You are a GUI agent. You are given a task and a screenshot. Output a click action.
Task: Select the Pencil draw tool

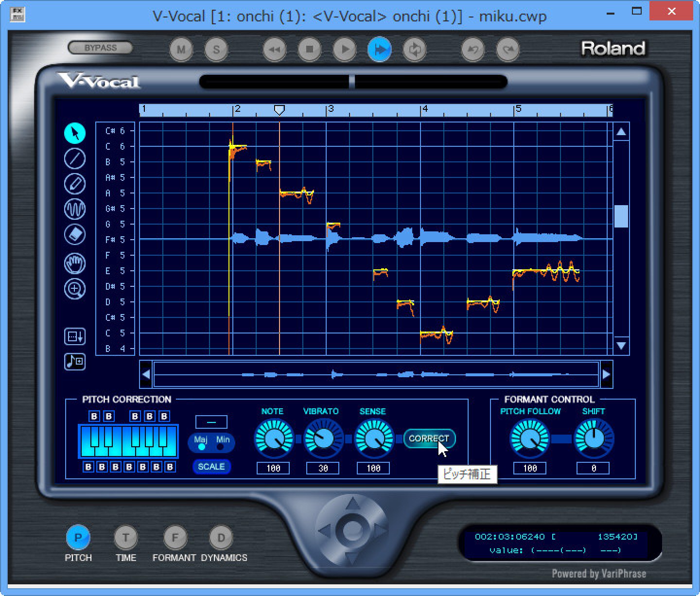tap(75, 184)
